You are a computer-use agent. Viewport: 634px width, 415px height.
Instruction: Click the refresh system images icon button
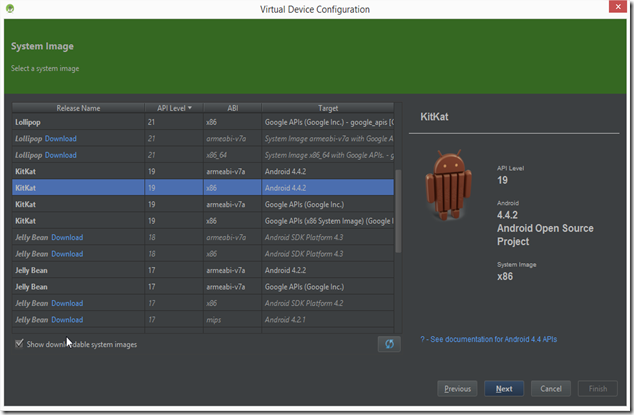(x=389, y=344)
